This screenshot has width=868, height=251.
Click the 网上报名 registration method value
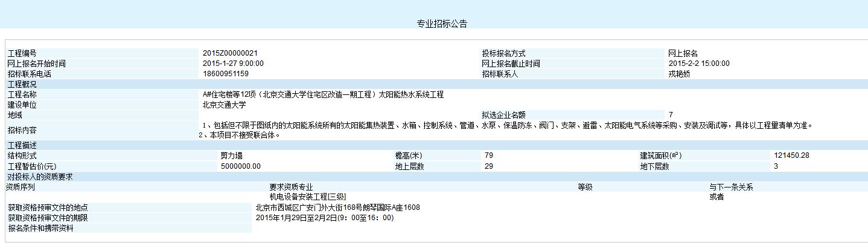[683, 54]
